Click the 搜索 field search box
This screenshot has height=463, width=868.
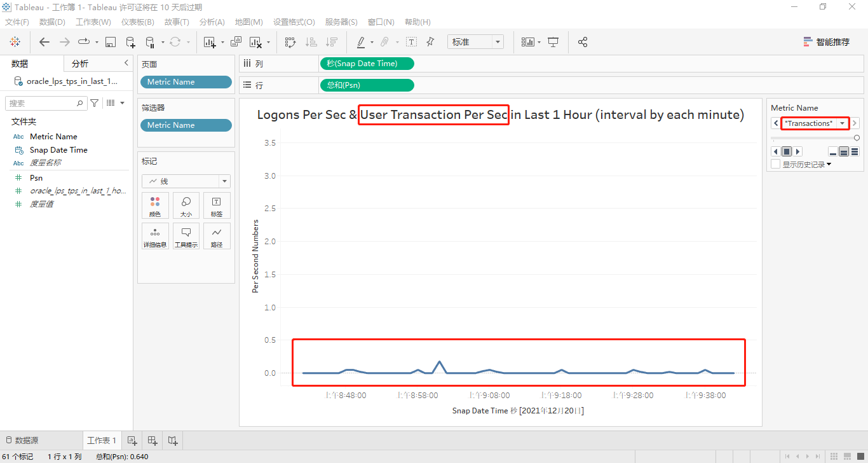[x=46, y=103]
